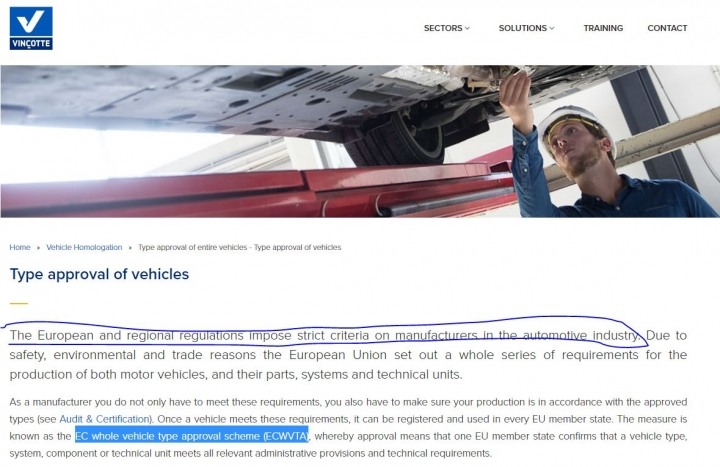The height and width of the screenshot is (467, 720).
Task: Click the Type approval of vehicles heading
Action: click(99, 274)
